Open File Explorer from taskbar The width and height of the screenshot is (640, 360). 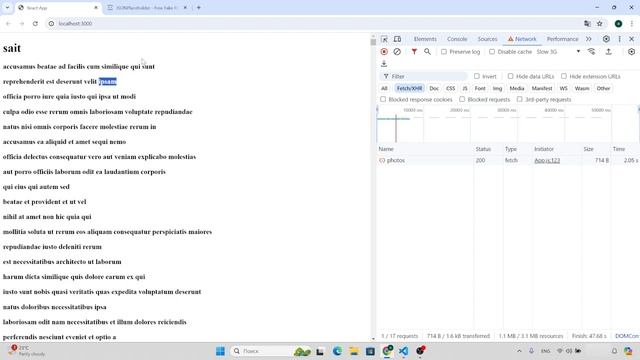click(x=354, y=351)
